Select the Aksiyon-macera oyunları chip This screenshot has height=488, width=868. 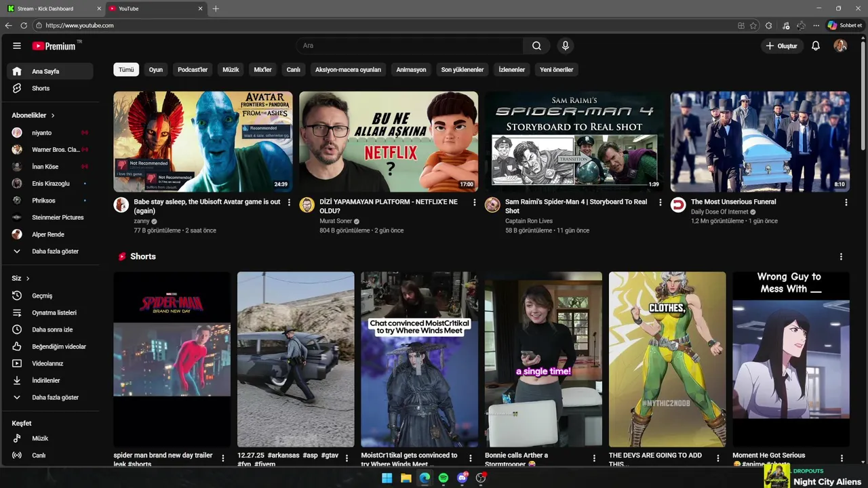click(348, 70)
